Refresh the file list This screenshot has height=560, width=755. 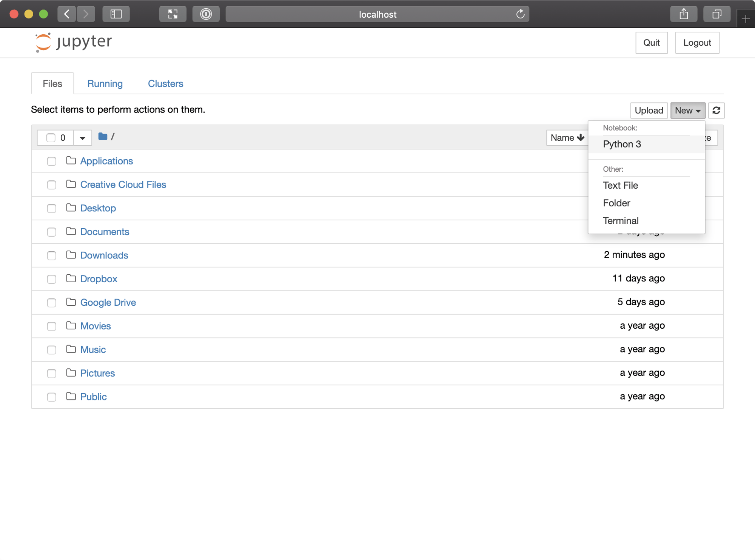point(716,110)
